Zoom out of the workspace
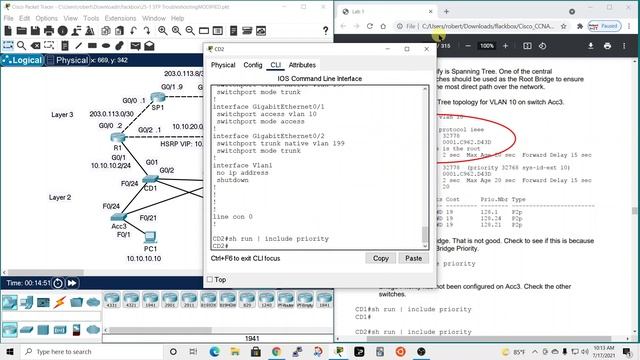Image resolution: width=640 pixels, height=360 pixels. pyautogui.click(x=190, y=31)
